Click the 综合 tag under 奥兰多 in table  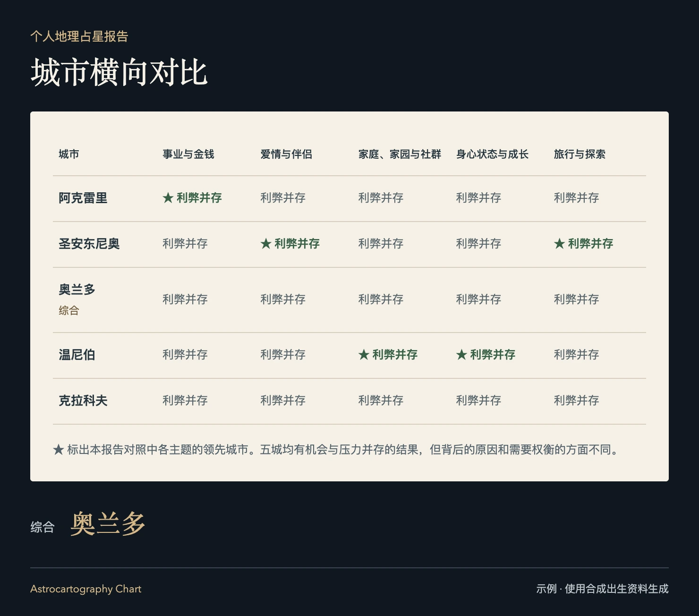69,310
